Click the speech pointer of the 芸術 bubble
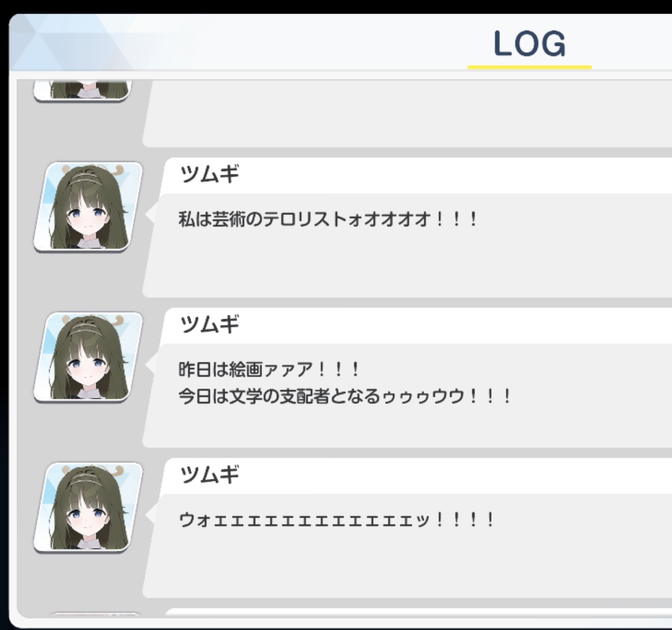The width and height of the screenshot is (672, 630). (150, 214)
